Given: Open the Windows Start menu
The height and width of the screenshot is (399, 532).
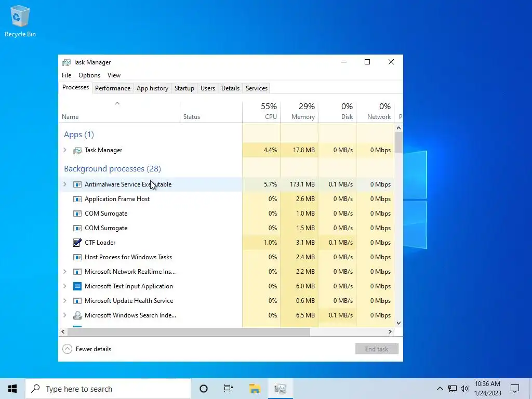Looking at the screenshot, I should (x=12, y=389).
